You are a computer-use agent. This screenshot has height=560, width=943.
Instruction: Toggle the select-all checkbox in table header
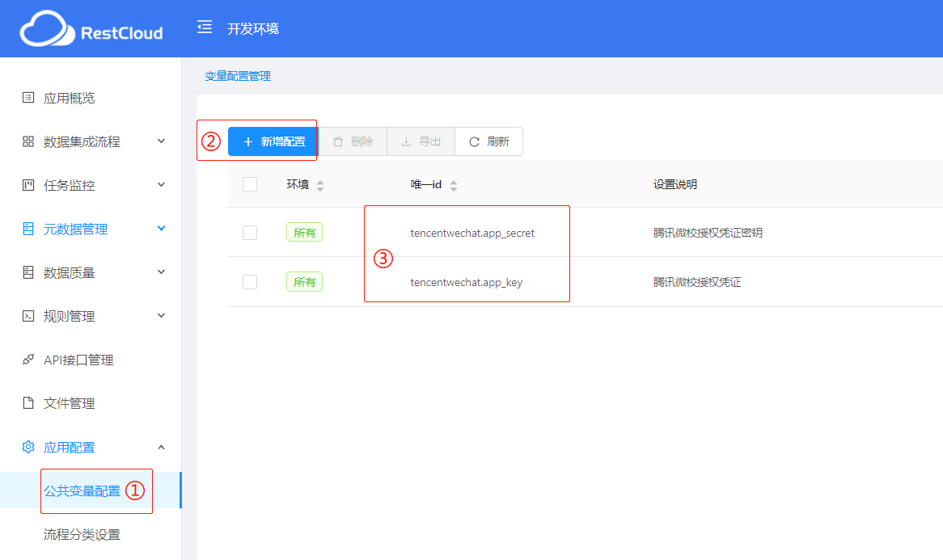click(250, 184)
